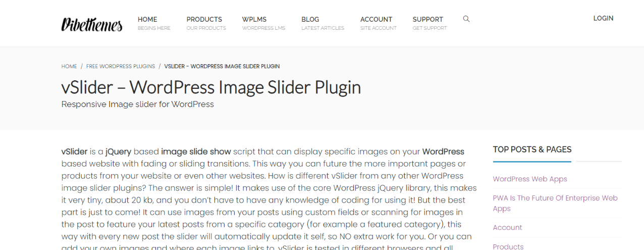644x250 pixels.
Task: Open the ACCOUNT menu item
Action: pos(378,23)
